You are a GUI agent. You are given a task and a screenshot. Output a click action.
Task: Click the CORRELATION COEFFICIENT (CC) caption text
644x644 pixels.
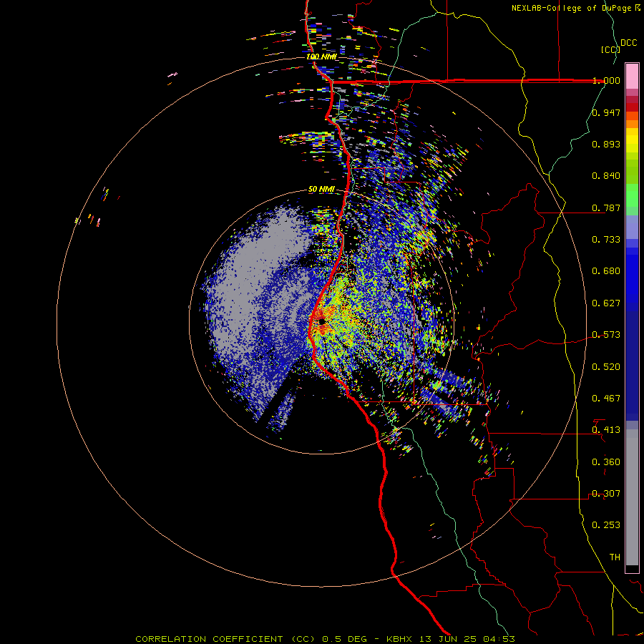[226, 639]
